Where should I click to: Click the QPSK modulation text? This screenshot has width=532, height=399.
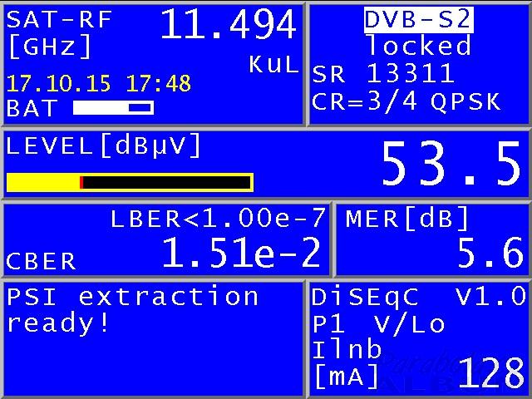point(465,101)
